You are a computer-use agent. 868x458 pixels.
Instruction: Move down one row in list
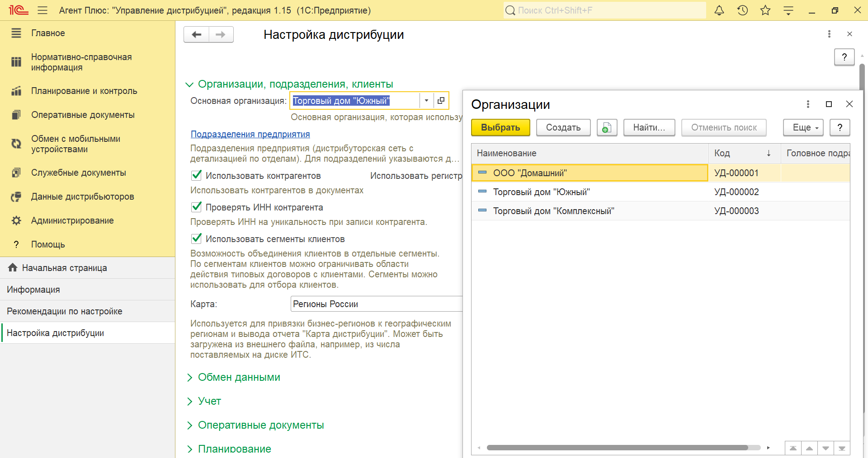point(826,448)
